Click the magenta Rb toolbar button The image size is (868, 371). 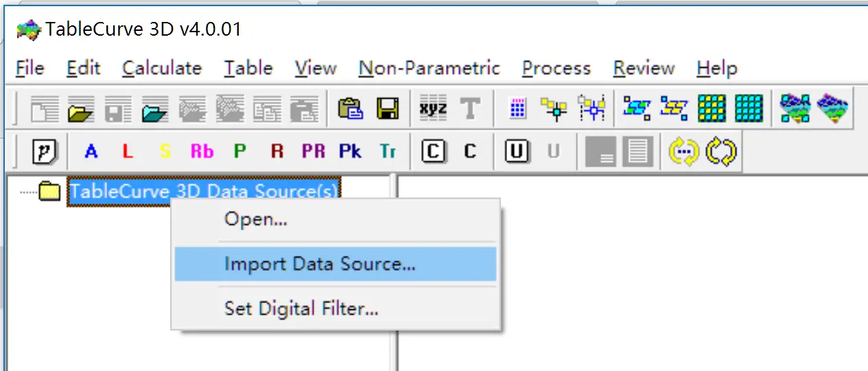click(x=202, y=152)
